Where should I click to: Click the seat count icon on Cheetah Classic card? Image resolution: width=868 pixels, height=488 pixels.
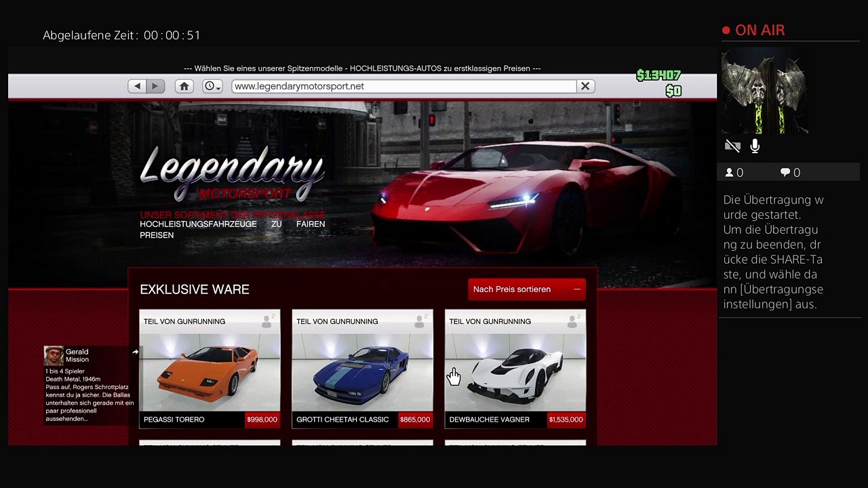pyautogui.click(x=420, y=321)
